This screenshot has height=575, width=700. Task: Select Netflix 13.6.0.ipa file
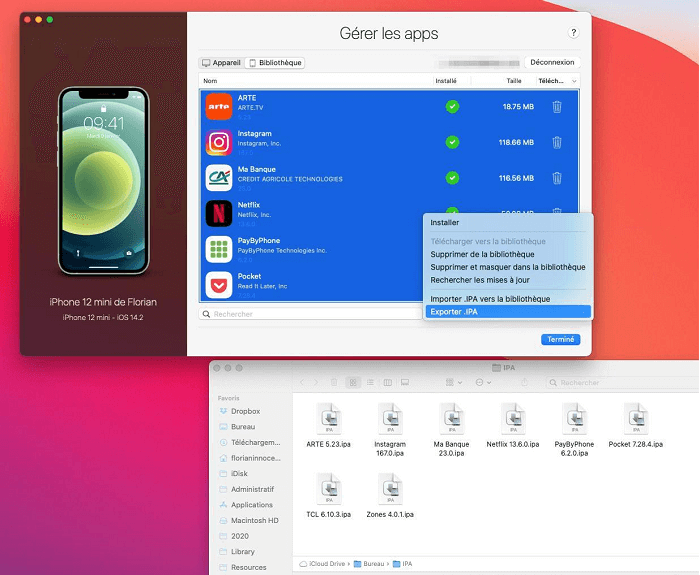click(513, 425)
